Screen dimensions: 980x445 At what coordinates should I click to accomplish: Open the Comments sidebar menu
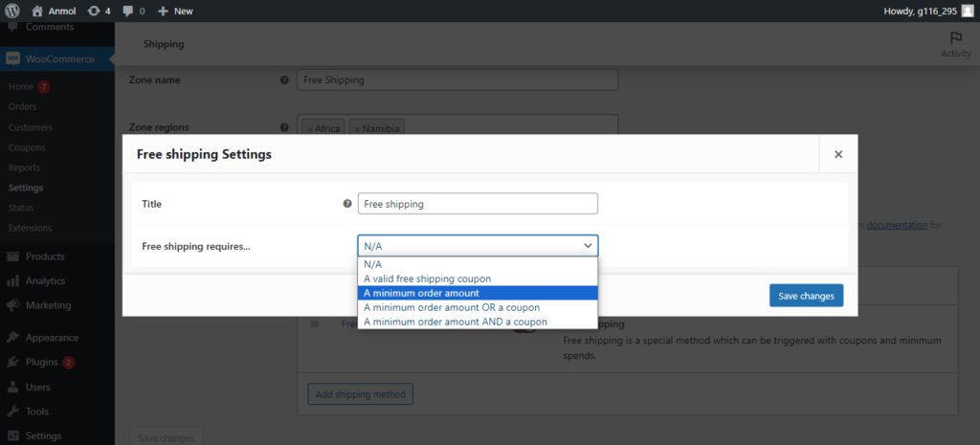coord(50,28)
